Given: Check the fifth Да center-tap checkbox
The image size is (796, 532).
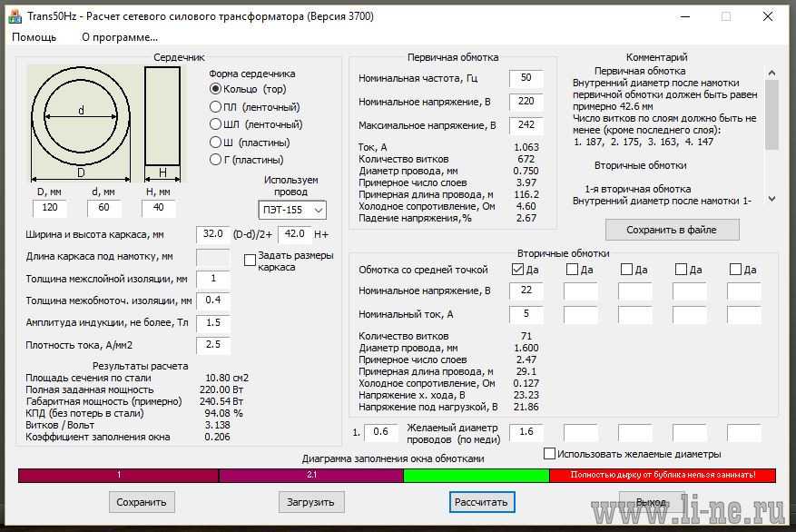Looking at the screenshot, I should 735,269.
